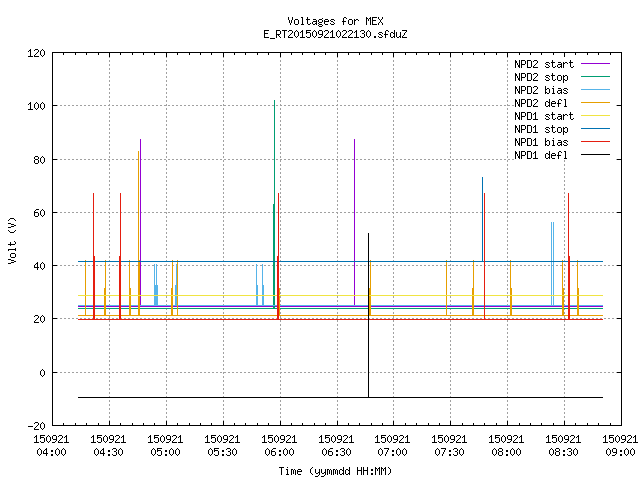Click the 'Time (yymmdd HH:MM)' x-axis label

pyautogui.click(x=335, y=471)
